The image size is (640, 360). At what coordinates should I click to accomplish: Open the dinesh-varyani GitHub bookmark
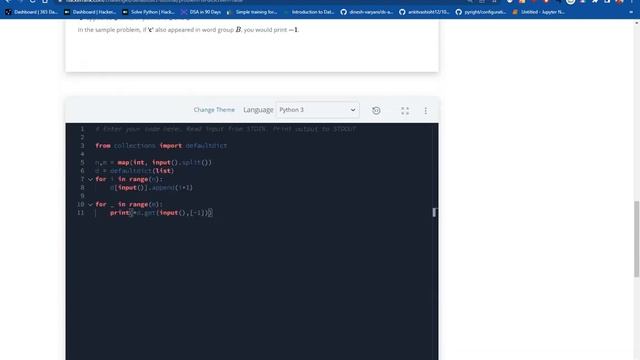click(x=367, y=12)
